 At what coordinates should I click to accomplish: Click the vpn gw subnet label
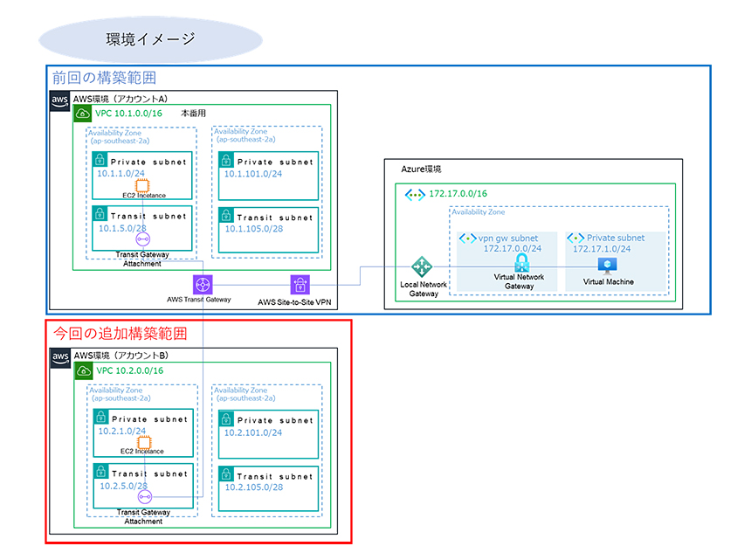(x=508, y=239)
